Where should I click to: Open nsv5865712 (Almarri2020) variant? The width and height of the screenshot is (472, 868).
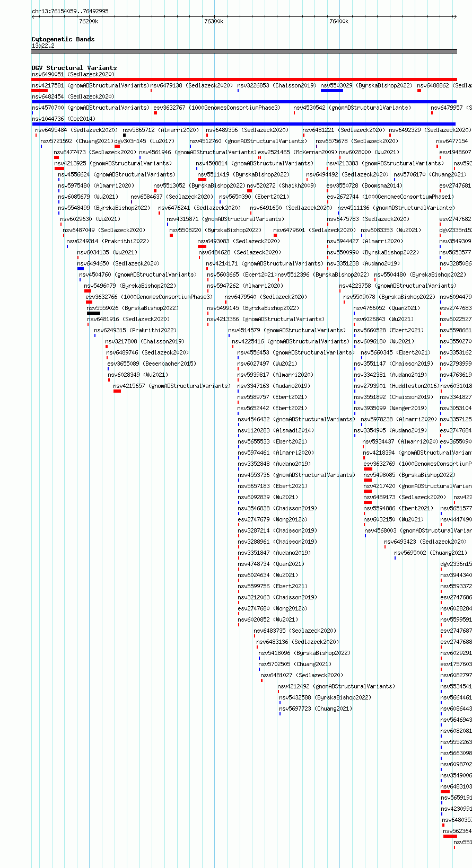(161, 130)
